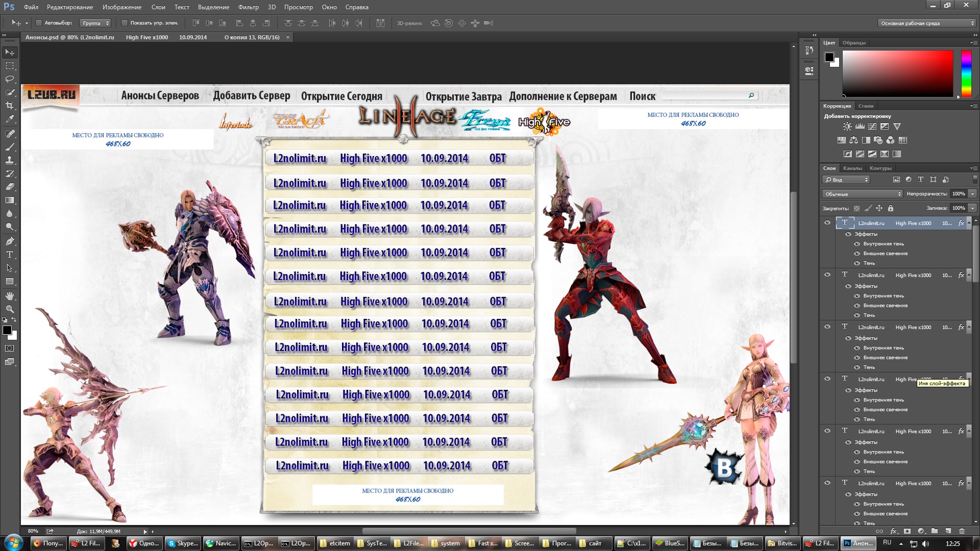Image resolution: width=980 pixels, height=551 pixels.
Task: Hide Внешнее свечение effect on first layer
Action: pos(857,254)
